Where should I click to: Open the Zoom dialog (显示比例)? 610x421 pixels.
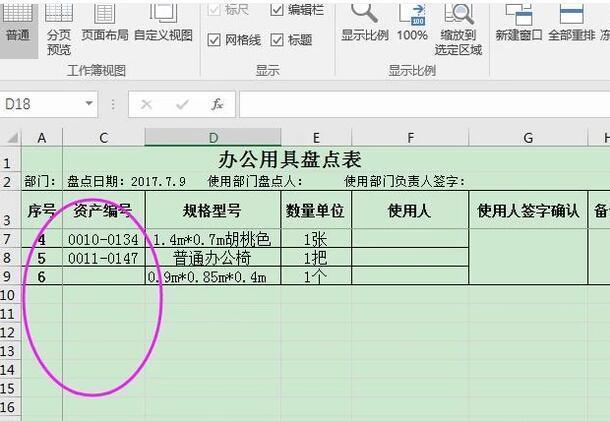tap(364, 24)
